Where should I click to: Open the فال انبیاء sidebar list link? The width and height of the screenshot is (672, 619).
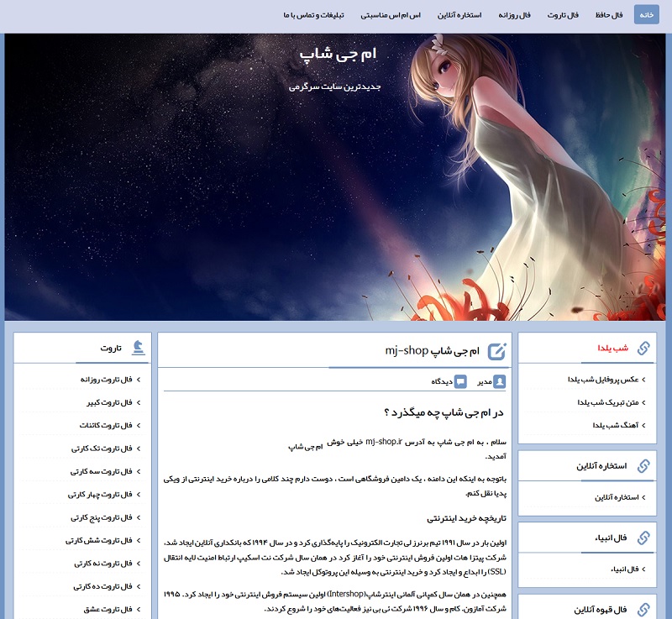[x=625, y=569]
